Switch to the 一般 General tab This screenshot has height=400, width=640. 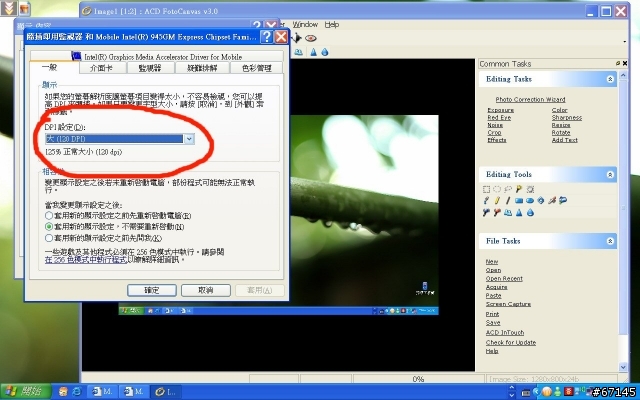tap(50, 67)
